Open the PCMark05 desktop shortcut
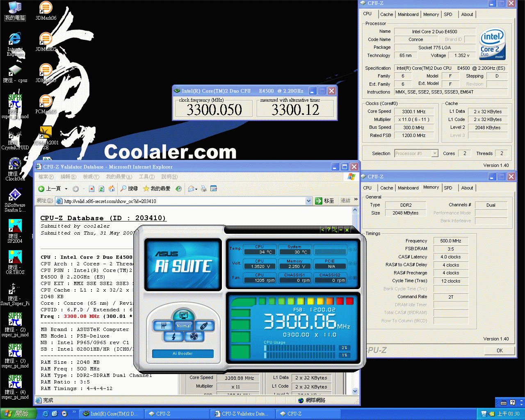525x420 pixels. [x=46, y=104]
